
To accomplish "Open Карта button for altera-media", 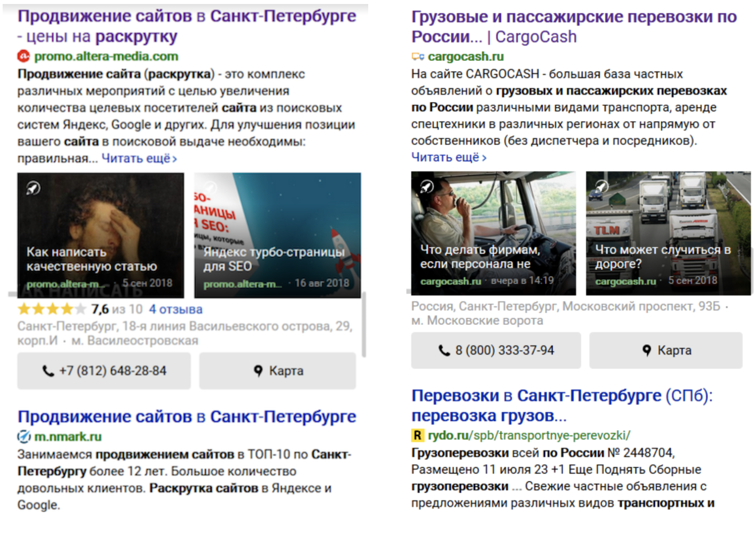I will (278, 371).
